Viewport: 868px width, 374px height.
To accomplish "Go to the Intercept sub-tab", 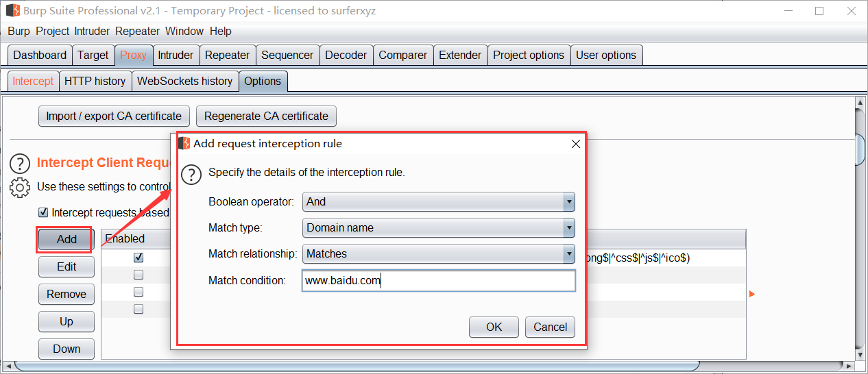I will click(x=33, y=82).
